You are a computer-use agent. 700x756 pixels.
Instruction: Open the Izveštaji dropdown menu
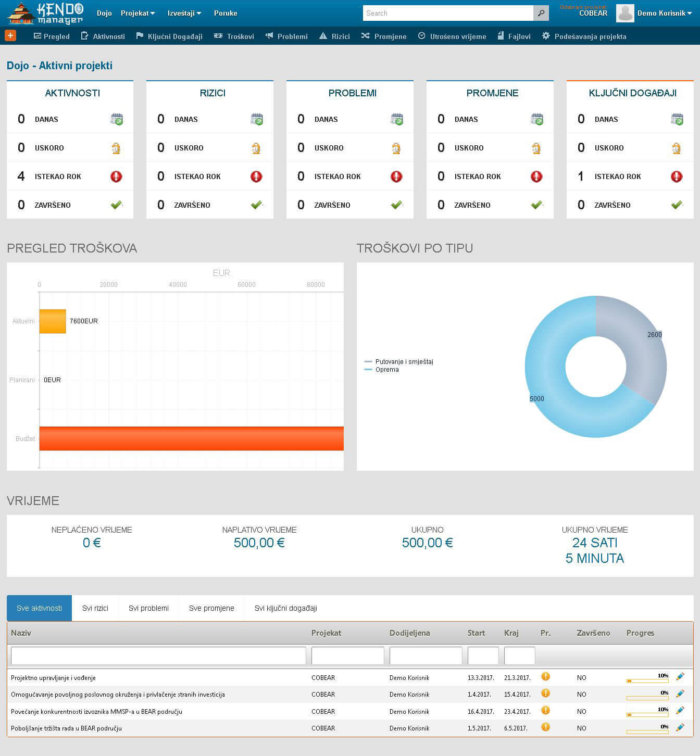click(x=184, y=13)
